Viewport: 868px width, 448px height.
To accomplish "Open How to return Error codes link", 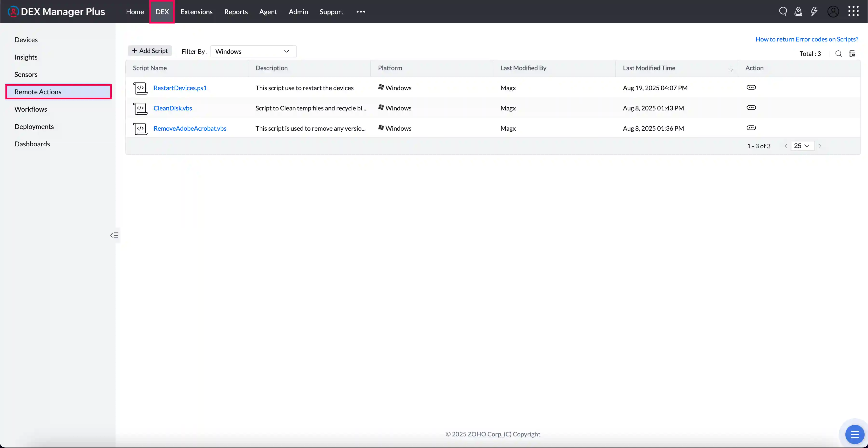I will point(807,39).
